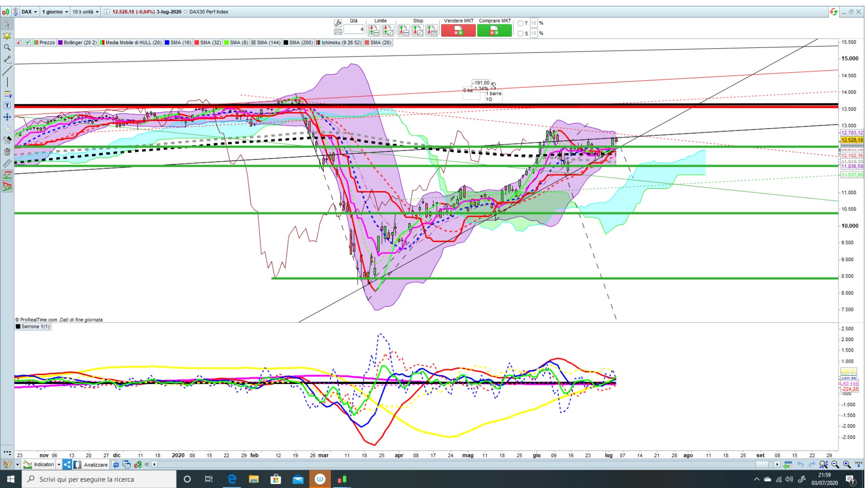Select the ruler measurement tool
Viewport: 868px width, 488px height.
coord(7,164)
